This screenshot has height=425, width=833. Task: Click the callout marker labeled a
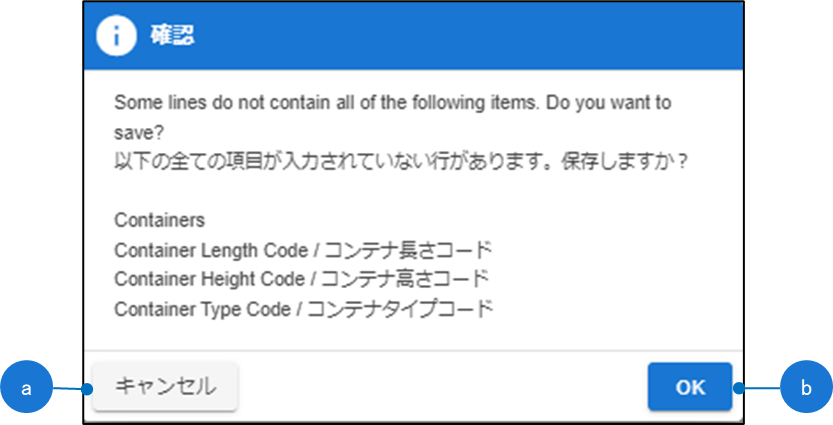pyautogui.click(x=34, y=387)
